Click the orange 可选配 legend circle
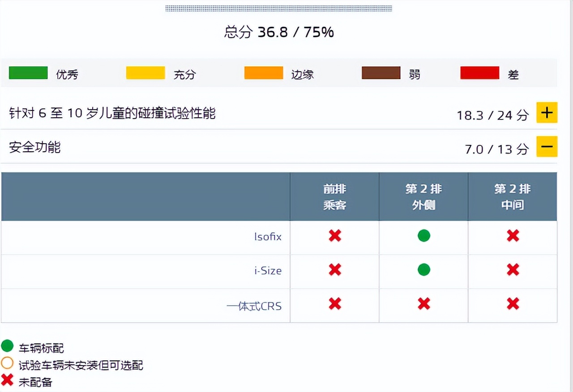 [8, 363]
